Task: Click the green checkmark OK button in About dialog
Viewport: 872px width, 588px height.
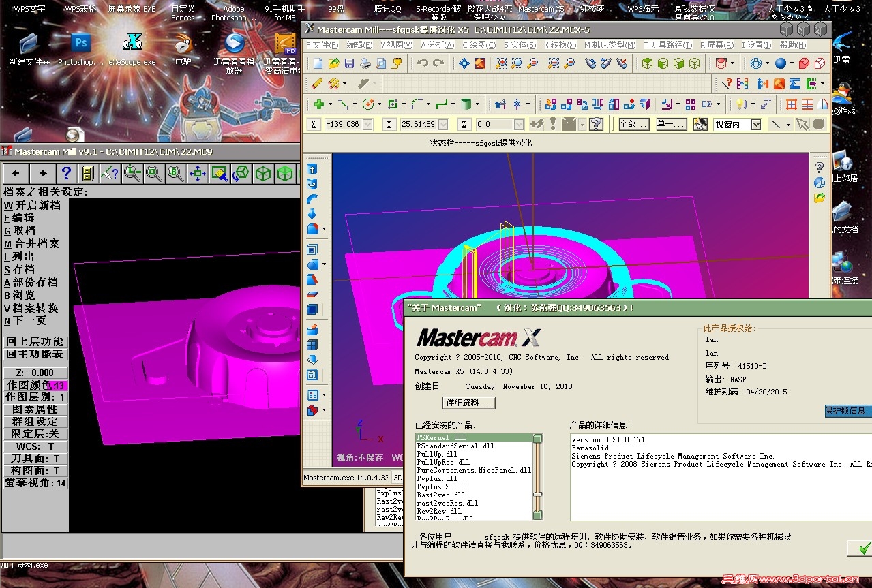Action: (860, 548)
